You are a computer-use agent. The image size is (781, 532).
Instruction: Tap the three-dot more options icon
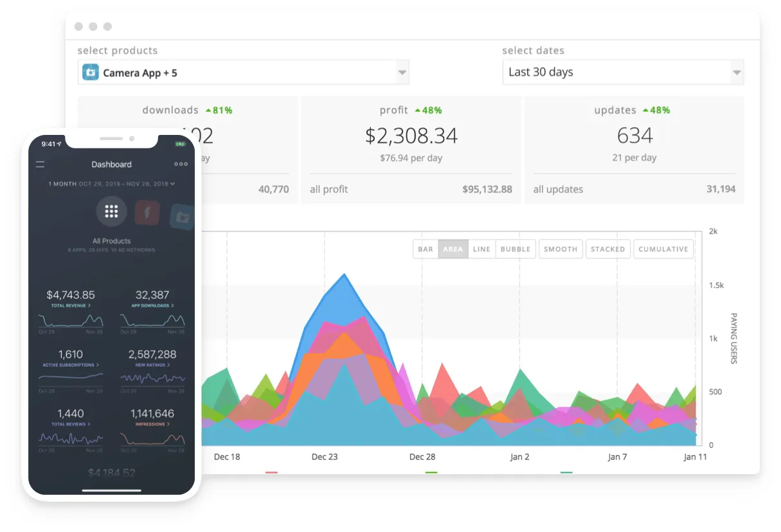(181, 164)
